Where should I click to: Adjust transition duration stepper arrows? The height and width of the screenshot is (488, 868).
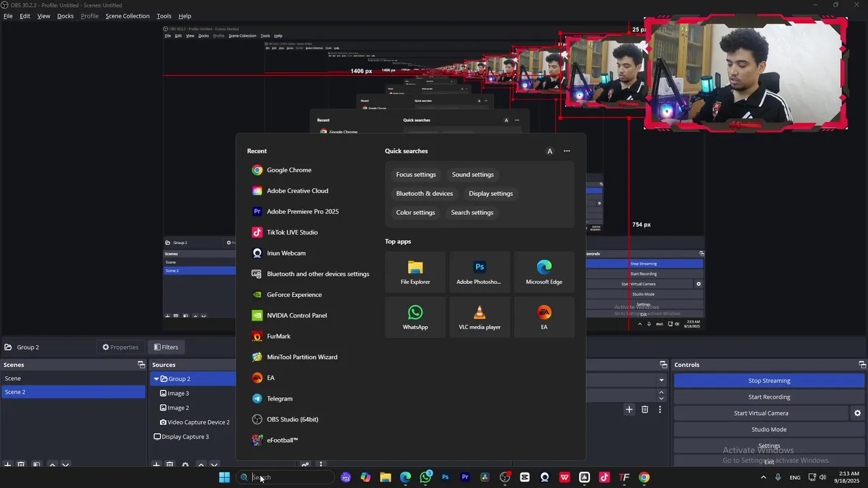(x=661, y=396)
